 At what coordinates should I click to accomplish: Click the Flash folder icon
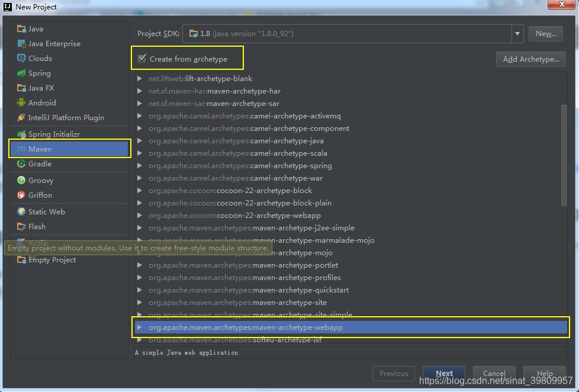[x=21, y=226]
